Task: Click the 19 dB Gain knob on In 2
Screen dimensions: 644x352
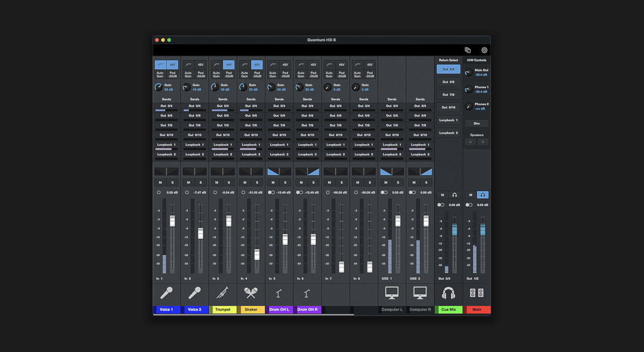Action: point(187,87)
